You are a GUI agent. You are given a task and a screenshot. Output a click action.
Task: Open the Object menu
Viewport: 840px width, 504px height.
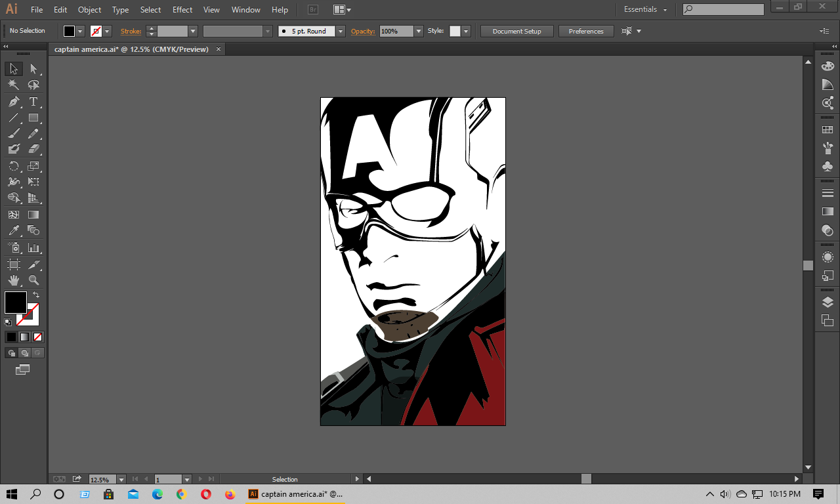tap(89, 9)
